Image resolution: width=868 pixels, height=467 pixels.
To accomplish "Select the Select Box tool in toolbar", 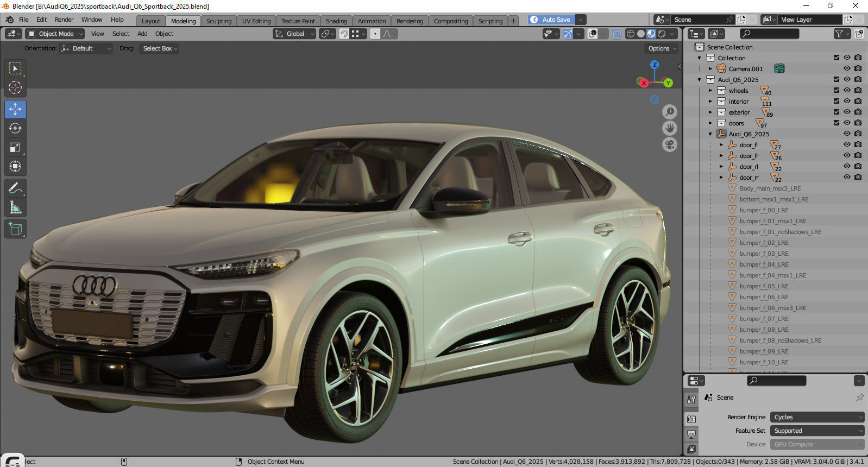I will tap(15, 68).
